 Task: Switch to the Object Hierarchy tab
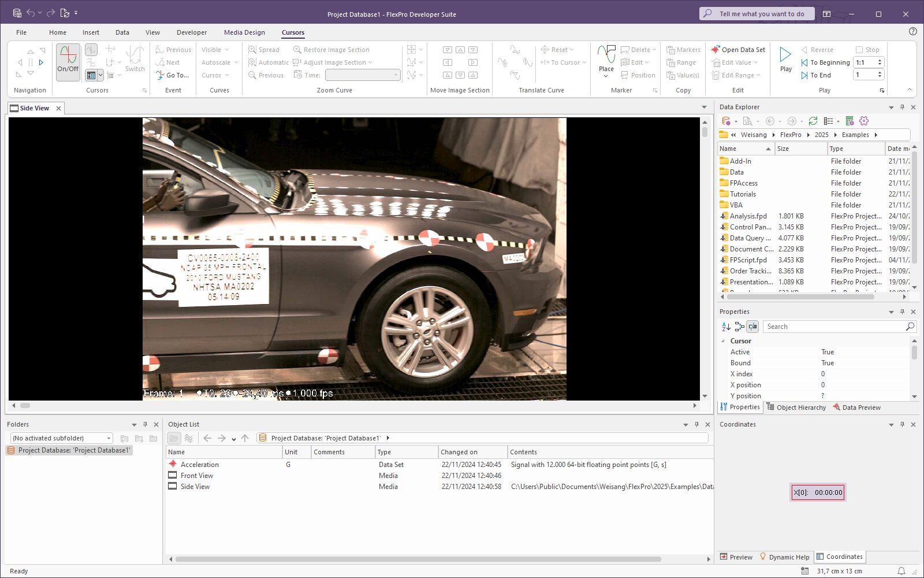(796, 407)
